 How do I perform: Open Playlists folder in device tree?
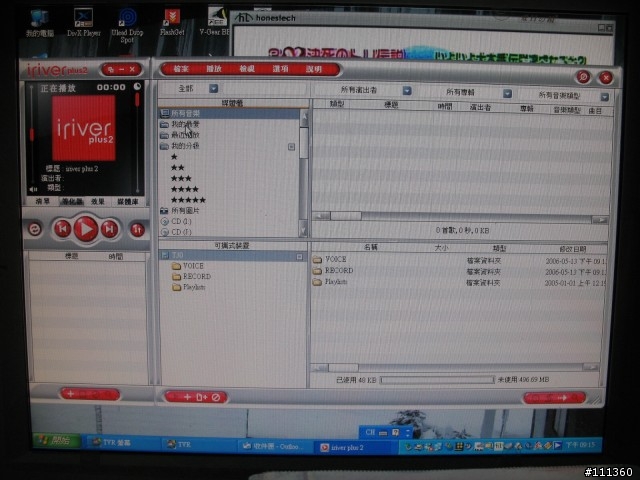pos(189,287)
